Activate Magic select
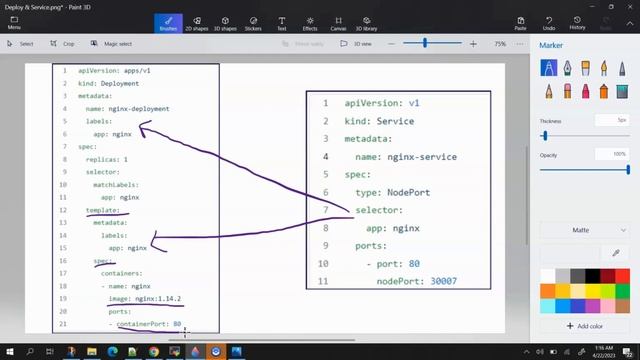Screen dimensions: 640x360 pyautogui.click(x=111, y=44)
